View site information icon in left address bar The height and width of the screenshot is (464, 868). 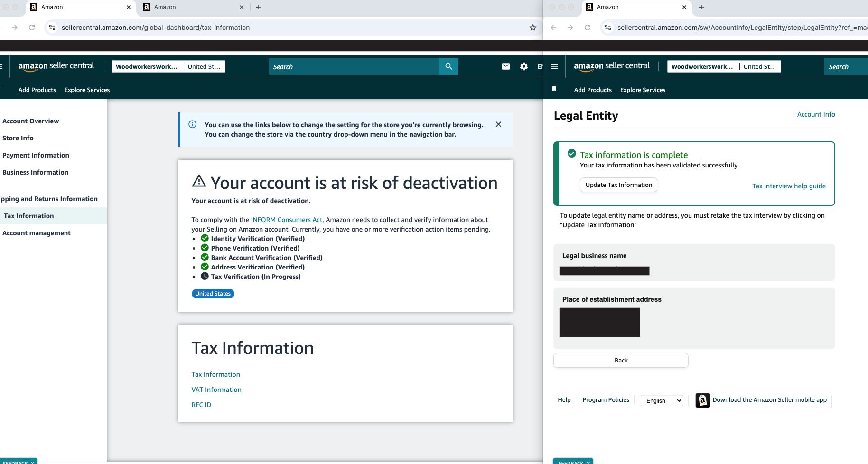pos(52,28)
